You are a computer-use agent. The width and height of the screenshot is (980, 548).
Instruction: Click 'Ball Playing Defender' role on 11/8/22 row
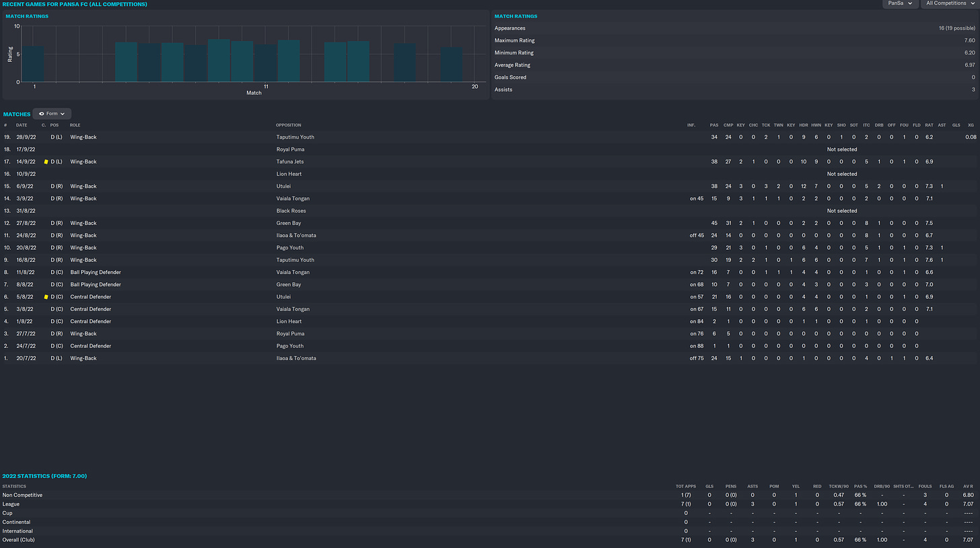tap(96, 272)
